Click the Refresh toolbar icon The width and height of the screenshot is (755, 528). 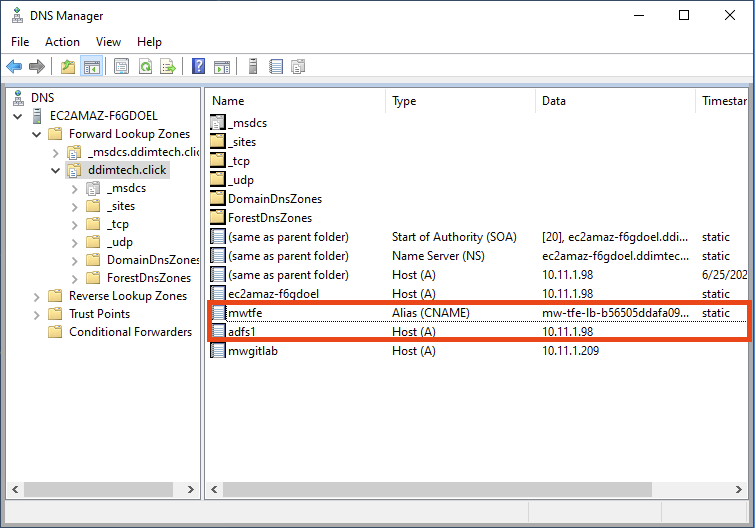tap(145, 66)
